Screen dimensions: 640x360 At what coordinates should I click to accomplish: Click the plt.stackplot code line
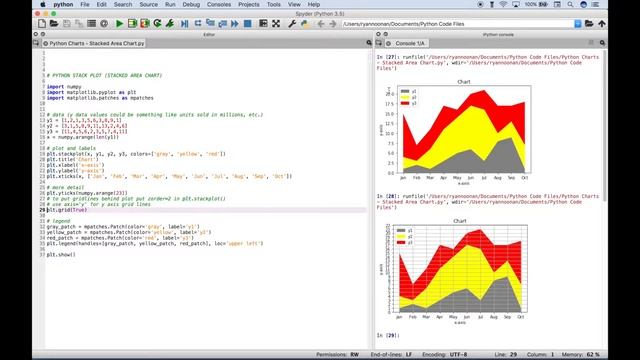coord(136,154)
